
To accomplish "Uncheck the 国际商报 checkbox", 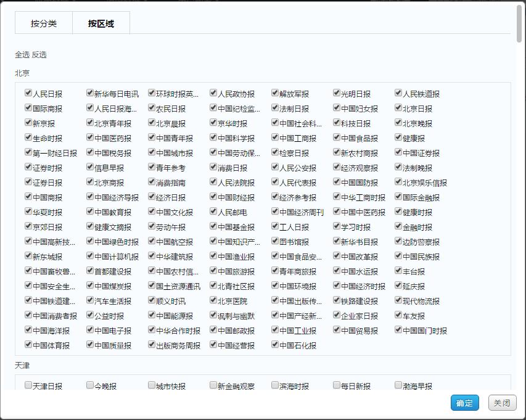I will click(28, 107).
